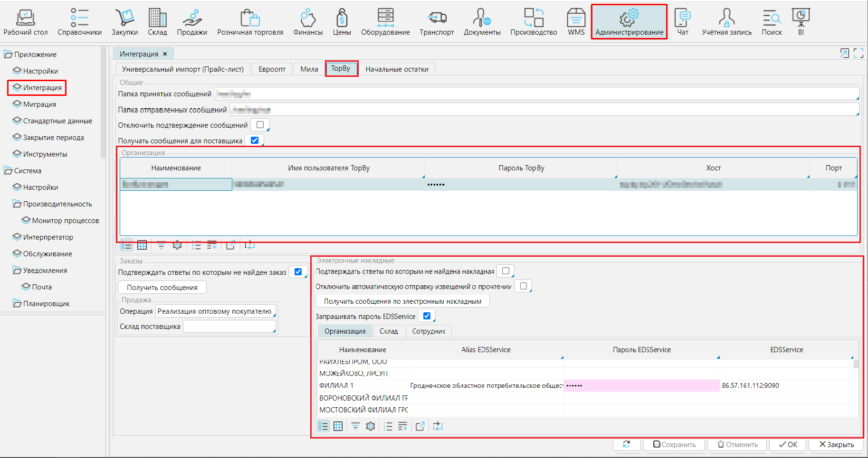Click settings gear in Организация grid toolbar

click(x=177, y=245)
